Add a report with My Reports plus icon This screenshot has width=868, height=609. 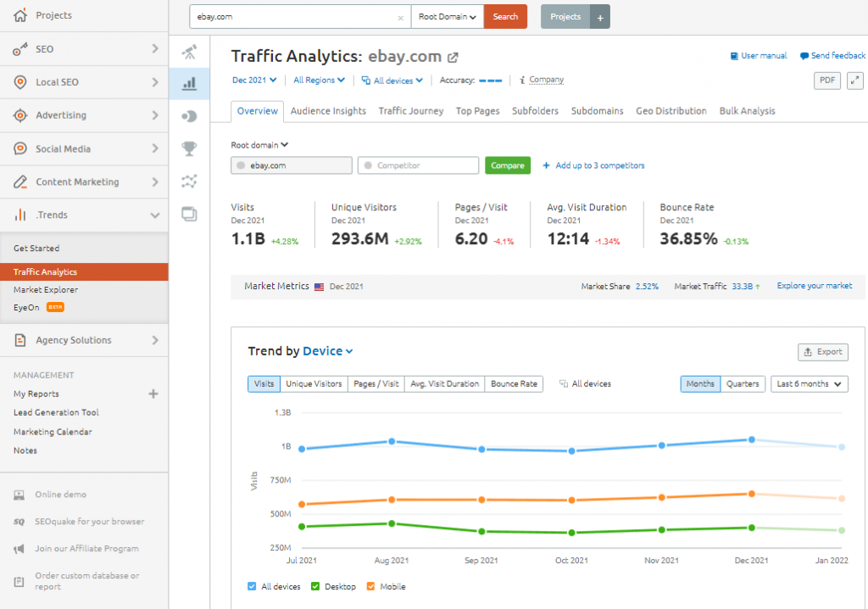pos(153,394)
